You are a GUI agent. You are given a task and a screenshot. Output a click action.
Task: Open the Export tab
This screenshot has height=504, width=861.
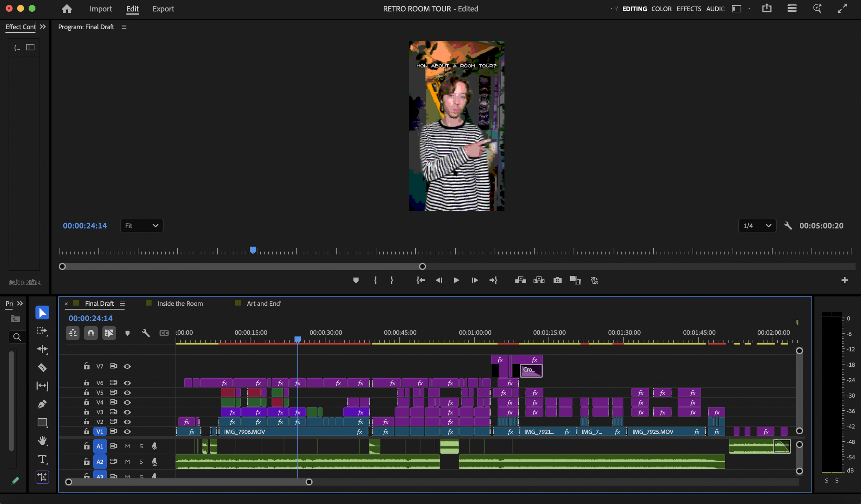(163, 9)
